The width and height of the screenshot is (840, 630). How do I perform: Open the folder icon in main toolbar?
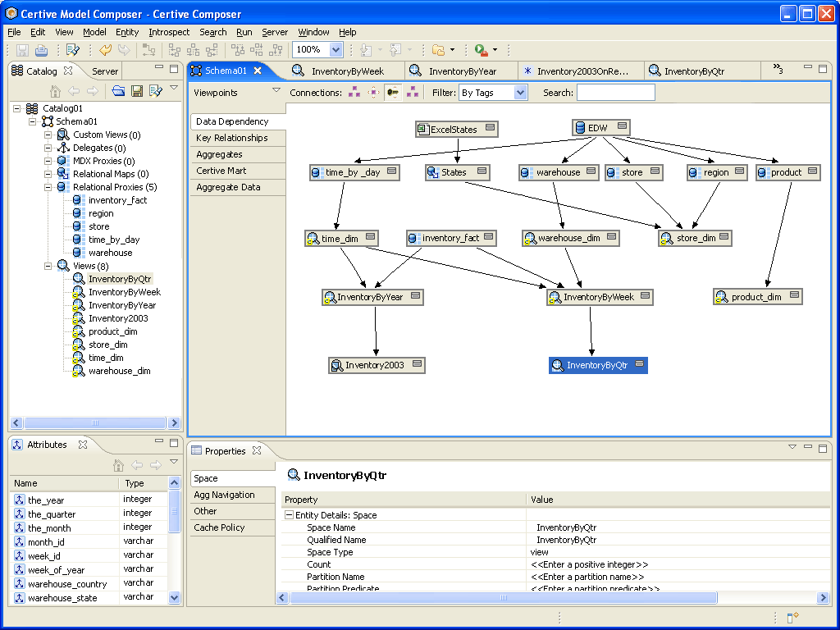coord(438,50)
